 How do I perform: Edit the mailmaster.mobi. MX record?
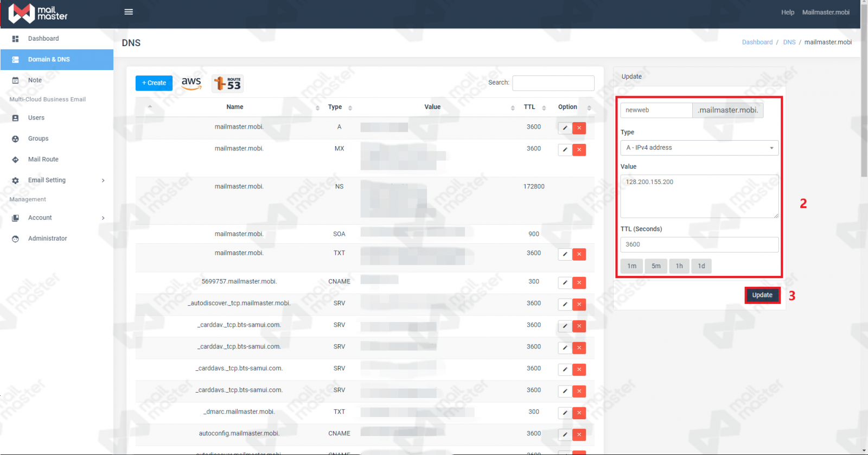click(x=565, y=150)
